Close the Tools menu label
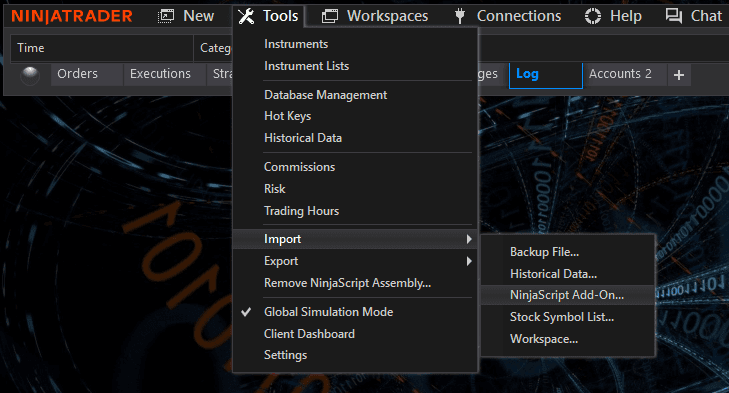The height and width of the screenshot is (393, 729). (x=280, y=16)
